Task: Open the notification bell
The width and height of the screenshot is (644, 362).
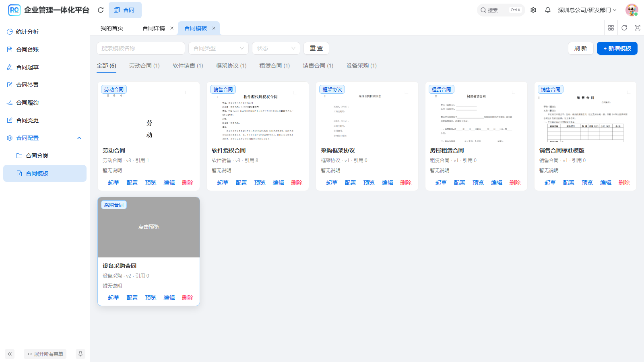Action: 548,10
